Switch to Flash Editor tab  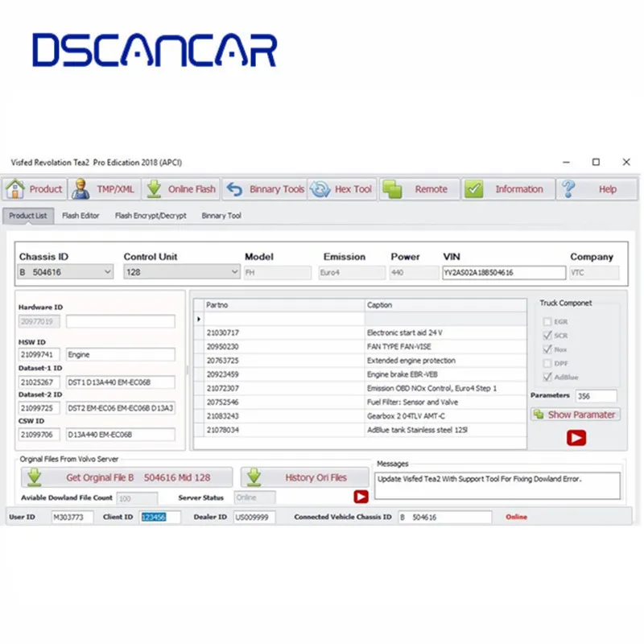pyautogui.click(x=80, y=216)
